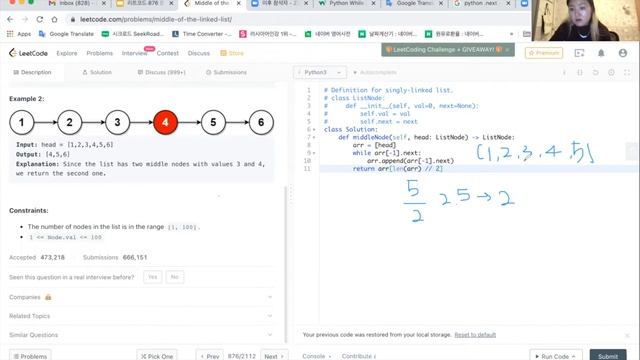Enter fullscreen editor mode
The height and width of the screenshot is (360, 640).
pyautogui.click(x=627, y=72)
